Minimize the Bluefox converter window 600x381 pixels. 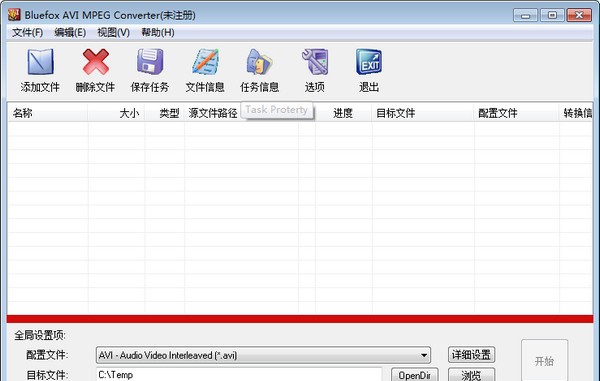click(525, 15)
